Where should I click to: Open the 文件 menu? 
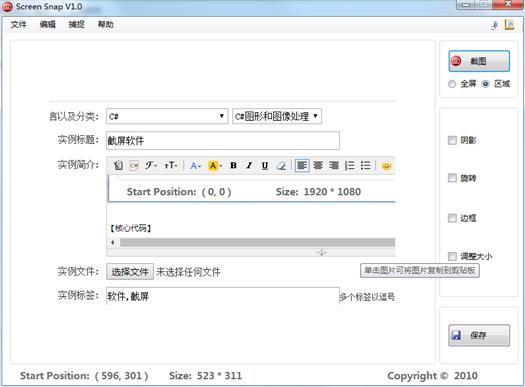pyautogui.click(x=18, y=24)
